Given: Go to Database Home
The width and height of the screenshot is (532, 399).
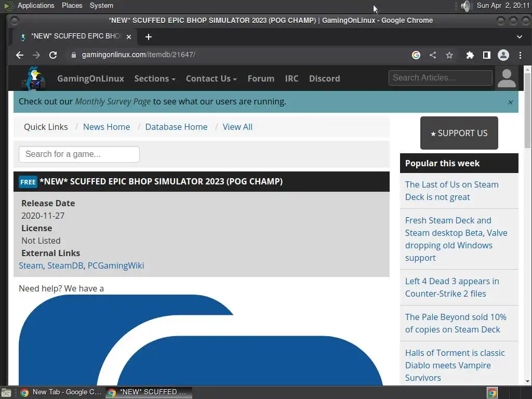Looking at the screenshot, I should pos(177,127).
